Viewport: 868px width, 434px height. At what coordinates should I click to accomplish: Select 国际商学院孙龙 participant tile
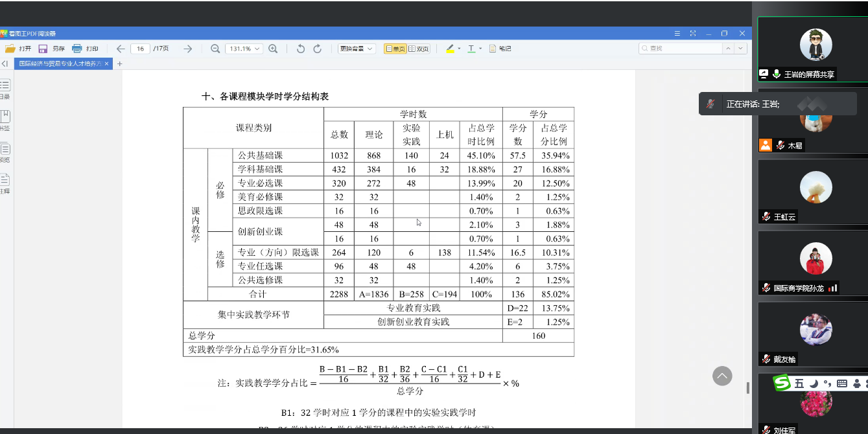(812, 263)
